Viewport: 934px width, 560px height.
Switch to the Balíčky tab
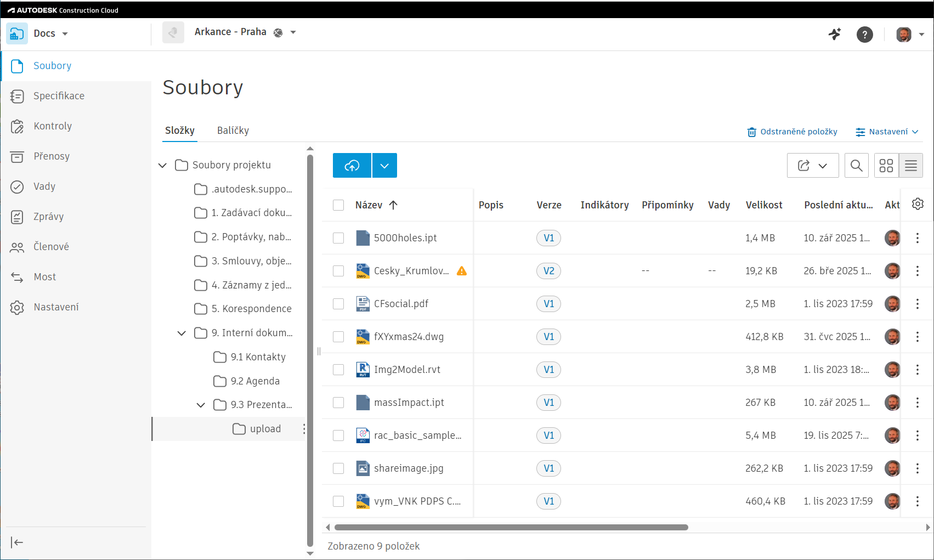pyautogui.click(x=233, y=131)
